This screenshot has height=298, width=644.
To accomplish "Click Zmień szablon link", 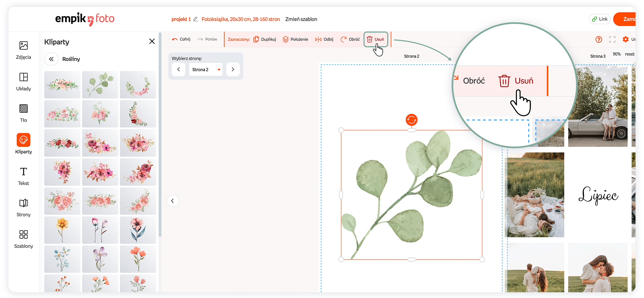I will click(301, 19).
